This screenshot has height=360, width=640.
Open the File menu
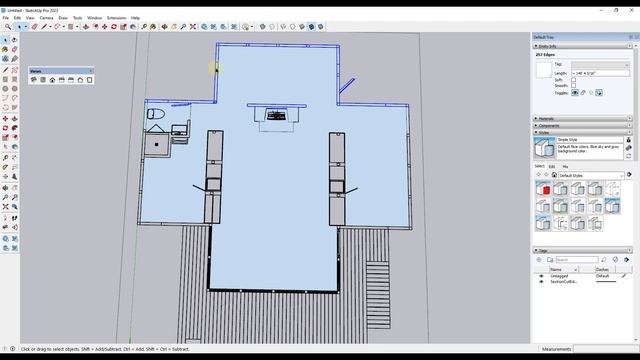tap(6, 18)
